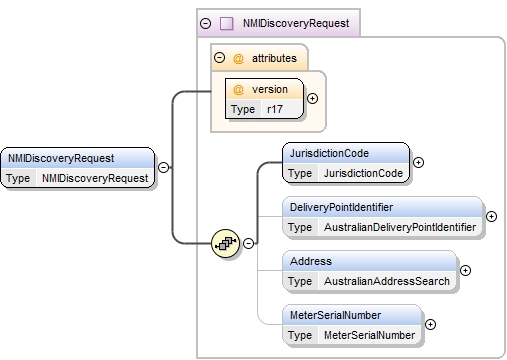The width and height of the screenshot is (507, 360).
Task: Expand the JurisdictionCode element
Action: coord(418,162)
